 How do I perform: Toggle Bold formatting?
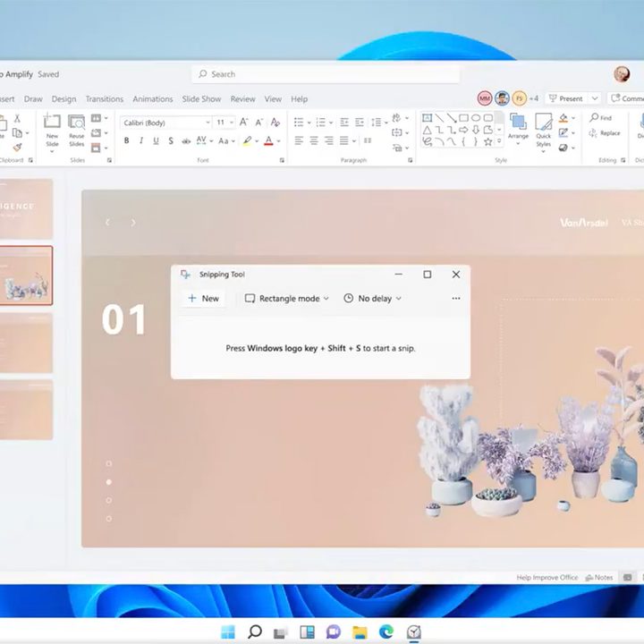tap(126, 141)
